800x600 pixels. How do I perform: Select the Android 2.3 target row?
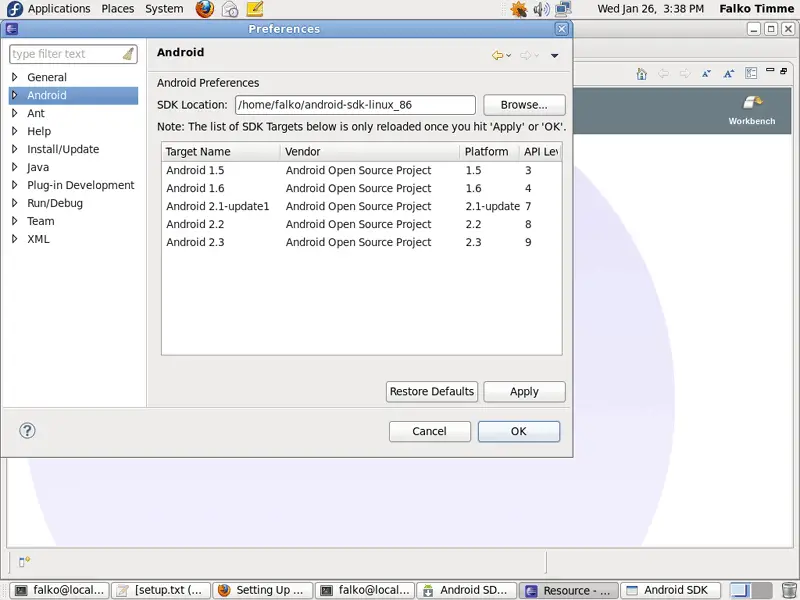pos(362,242)
